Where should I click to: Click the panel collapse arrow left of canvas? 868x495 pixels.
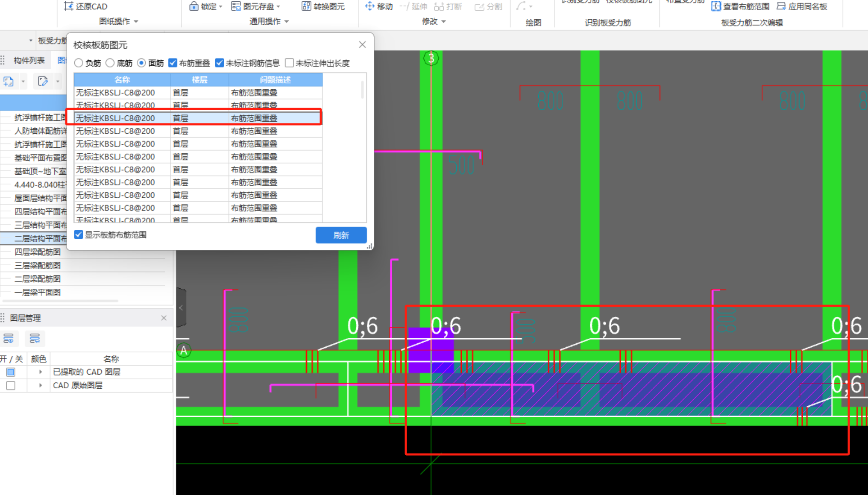[181, 308]
